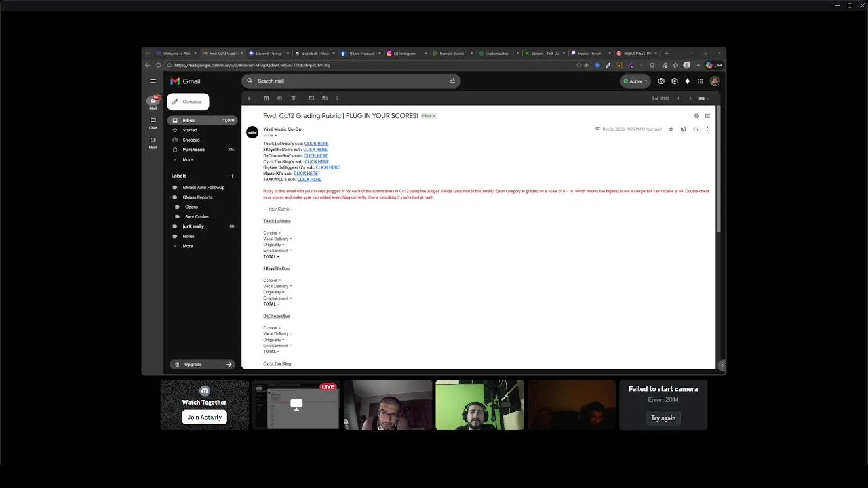Open the Active status dropdown
The width and height of the screenshot is (868, 488).
(x=635, y=81)
